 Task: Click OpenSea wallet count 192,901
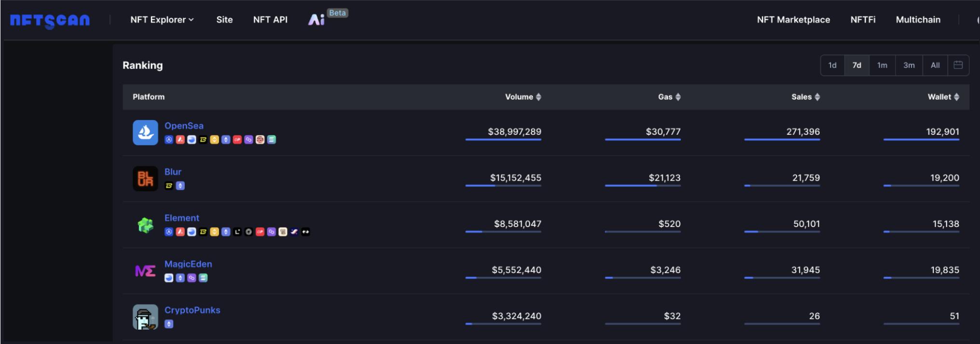(942, 132)
